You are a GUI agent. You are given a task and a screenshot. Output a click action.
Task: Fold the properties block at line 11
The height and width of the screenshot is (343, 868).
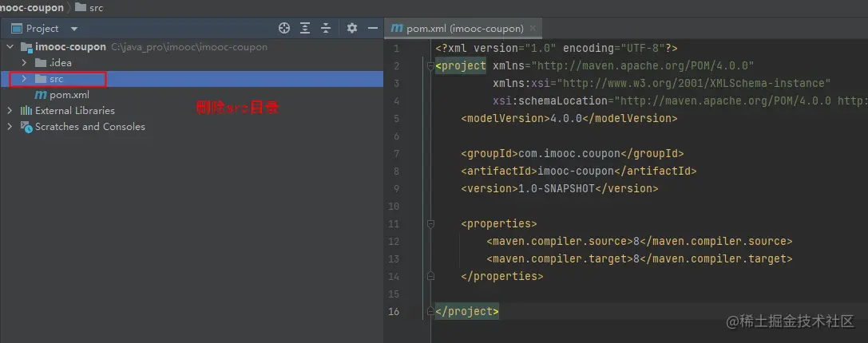(430, 224)
